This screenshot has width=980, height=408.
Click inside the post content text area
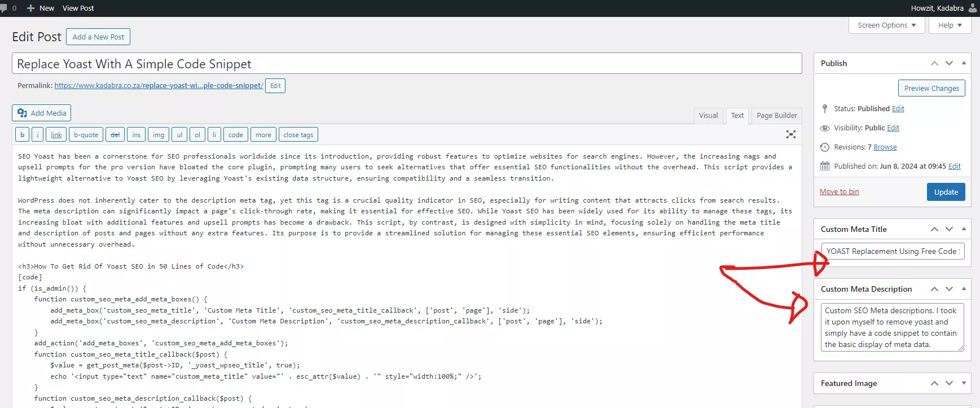pos(406,277)
